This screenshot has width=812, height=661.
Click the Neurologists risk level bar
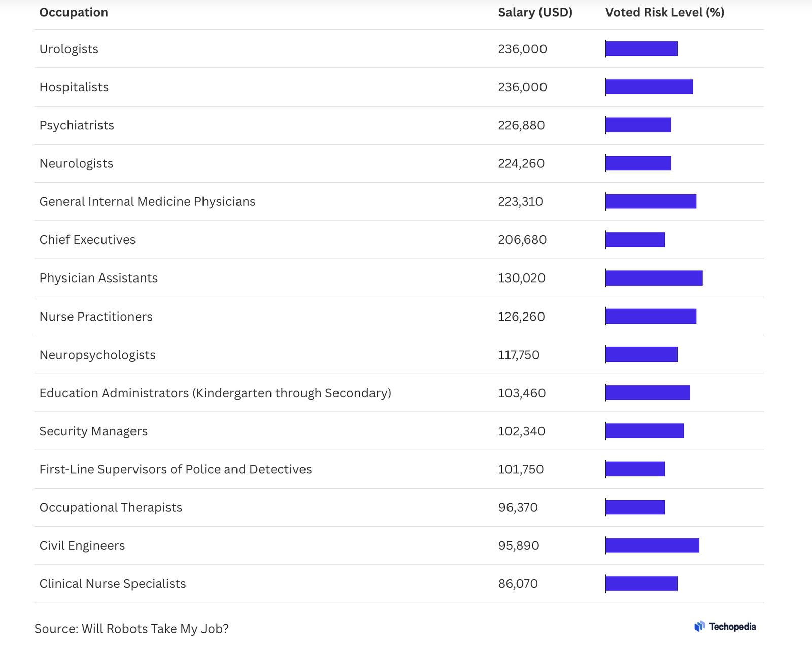tap(638, 163)
